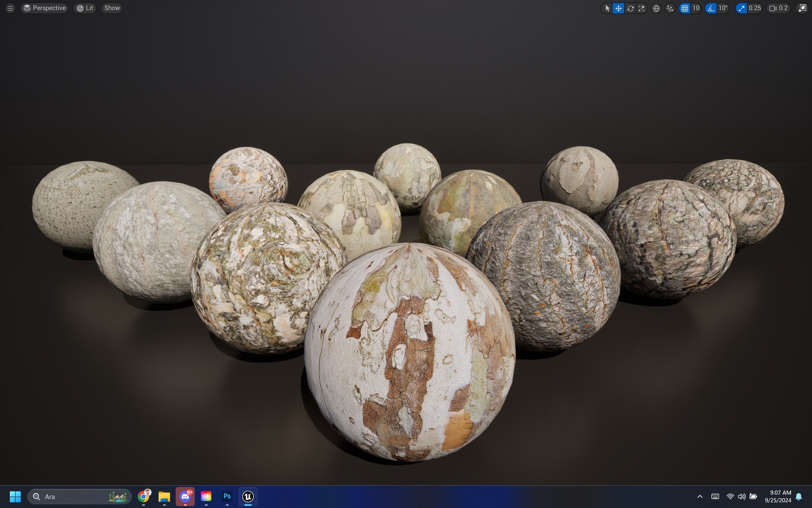Screen dimensions: 812x508
Task: Open the battery status icon
Action: [753, 497]
